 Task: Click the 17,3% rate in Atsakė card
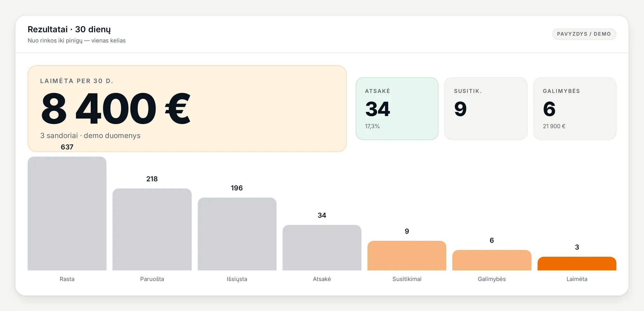372,126
